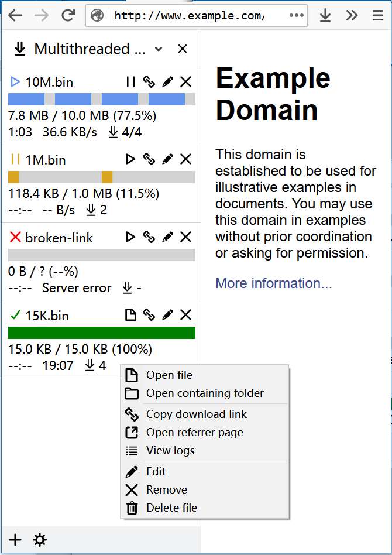The height and width of the screenshot is (555, 392).
Task: Follow the More information... link
Action: point(273,283)
